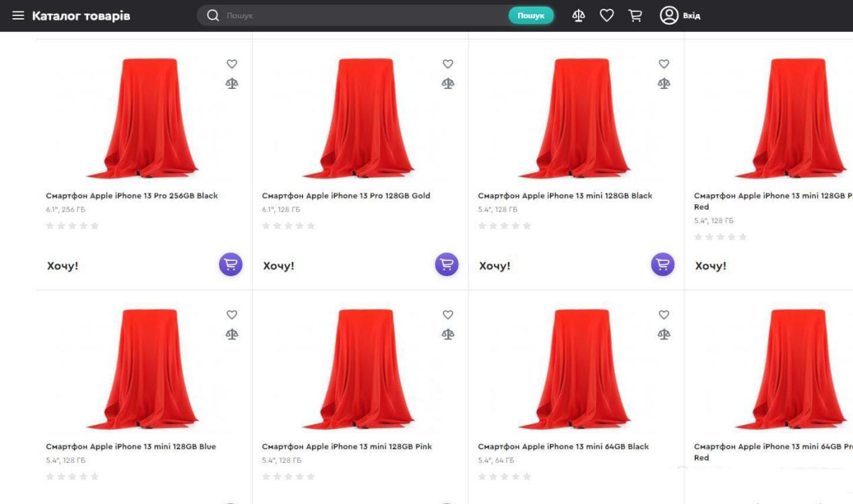The height and width of the screenshot is (504, 853).
Task: Click the teal Пошук search button
Action: [531, 15]
